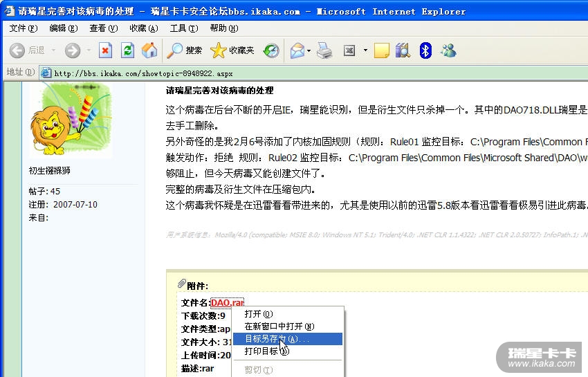Click the Bluetooth toolbar icon
The width and height of the screenshot is (588, 377).
click(x=425, y=50)
